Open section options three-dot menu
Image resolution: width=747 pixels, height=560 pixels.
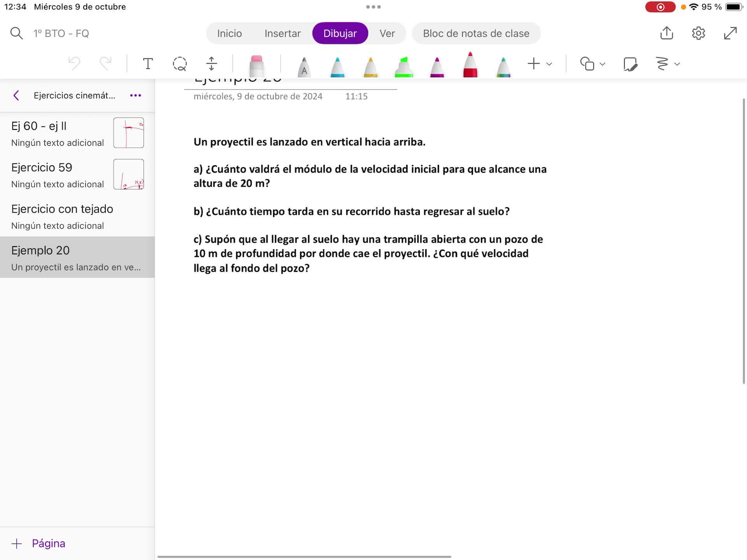[x=135, y=96]
